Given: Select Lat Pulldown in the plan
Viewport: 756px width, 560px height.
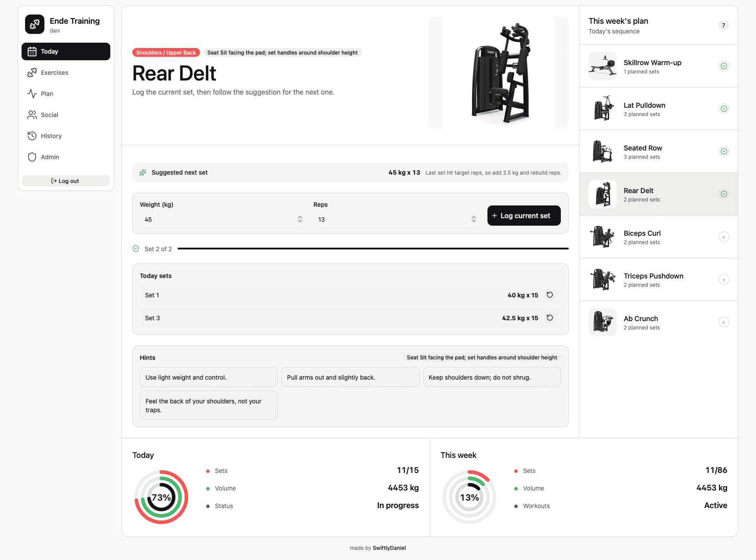Looking at the screenshot, I should 659,109.
